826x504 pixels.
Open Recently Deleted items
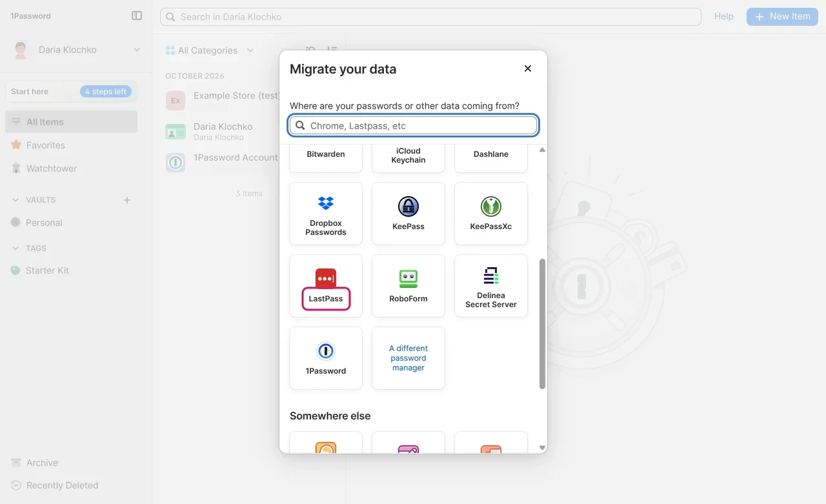[71, 485]
